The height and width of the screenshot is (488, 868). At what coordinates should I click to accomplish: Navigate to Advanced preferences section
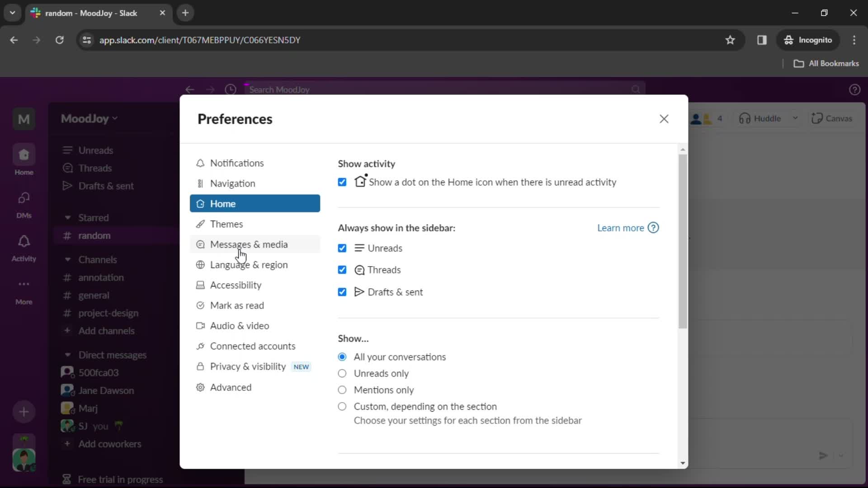tap(231, 387)
